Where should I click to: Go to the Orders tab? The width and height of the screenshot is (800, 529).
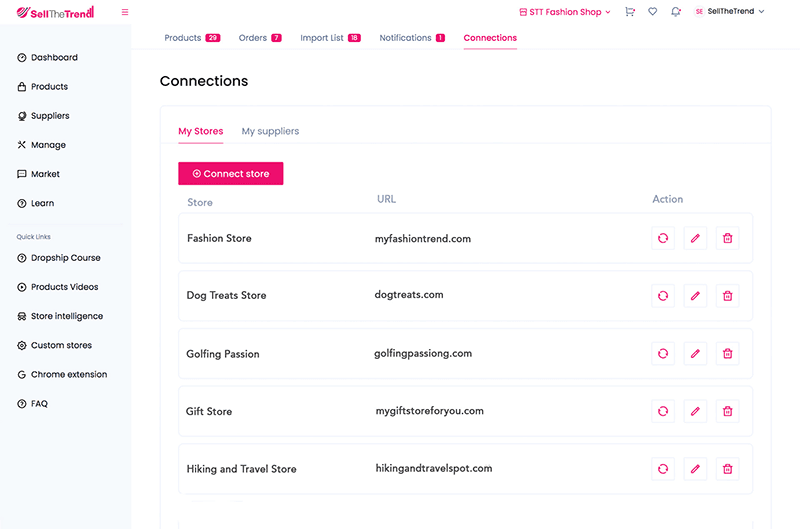[260, 38]
